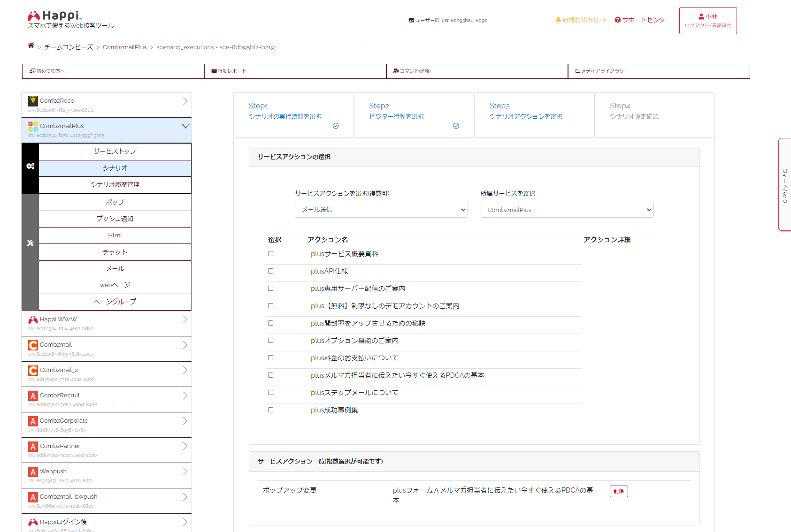
Task: Check plusオプション機能のご案内 checkbox
Action: tap(270, 341)
